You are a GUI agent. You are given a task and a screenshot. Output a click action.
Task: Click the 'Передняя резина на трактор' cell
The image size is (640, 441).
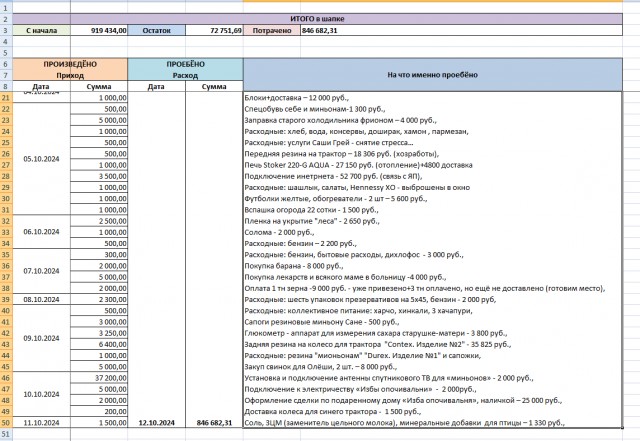click(433, 154)
